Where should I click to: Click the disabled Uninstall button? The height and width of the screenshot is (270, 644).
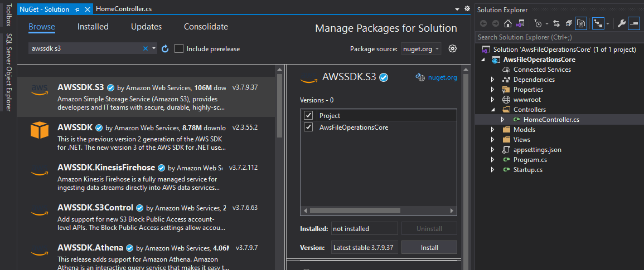[429, 229]
